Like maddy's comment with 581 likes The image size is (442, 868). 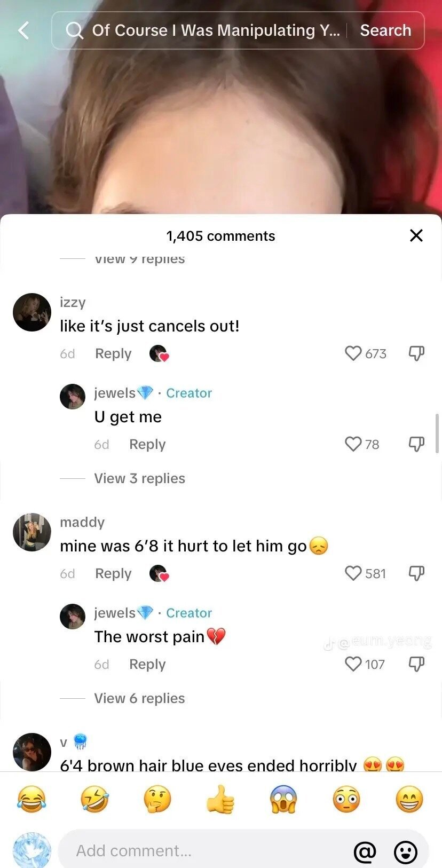(353, 573)
